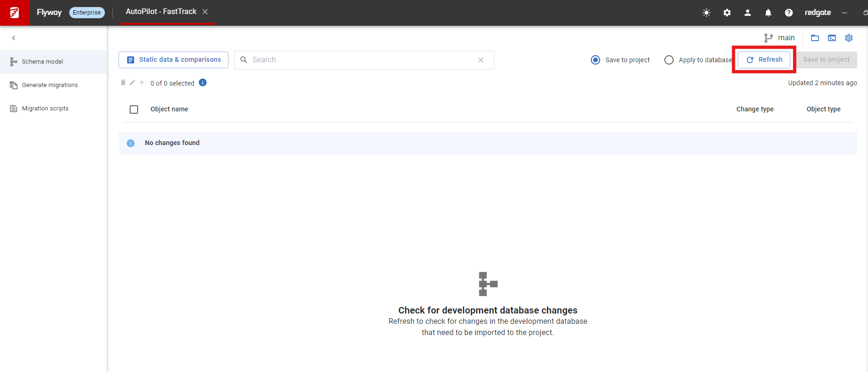Image resolution: width=868 pixels, height=372 pixels.
Task: Open the terminal console icon
Action: (x=832, y=38)
